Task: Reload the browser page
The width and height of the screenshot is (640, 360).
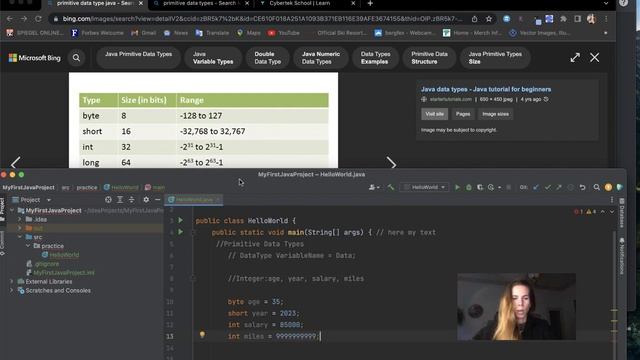Action: click(x=38, y=19)
